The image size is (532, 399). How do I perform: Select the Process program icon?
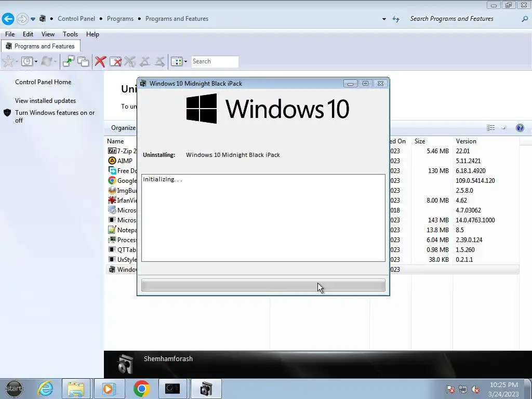[x=112, y=240]
